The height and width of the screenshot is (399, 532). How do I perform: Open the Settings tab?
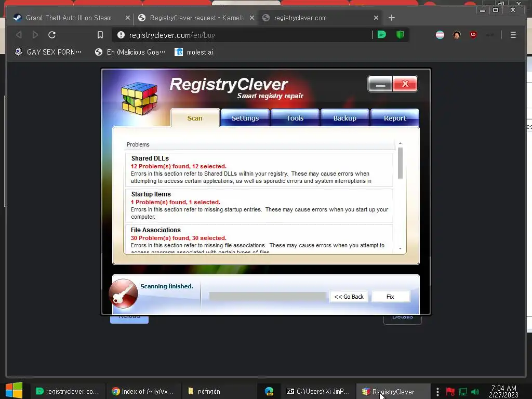[245, 118]
